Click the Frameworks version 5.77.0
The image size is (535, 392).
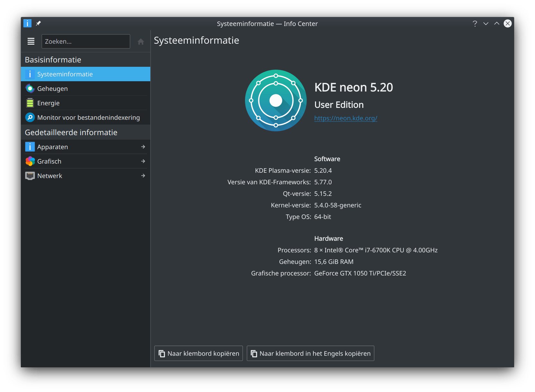click(323, 182)
